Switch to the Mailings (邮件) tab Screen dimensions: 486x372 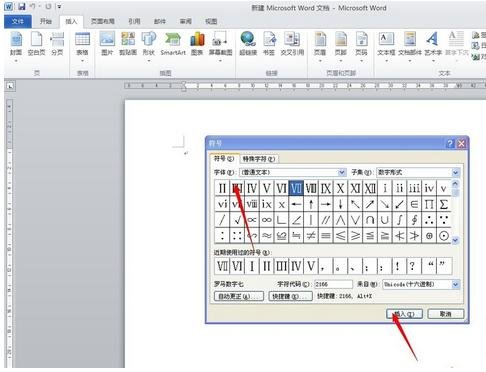[160, 21]
